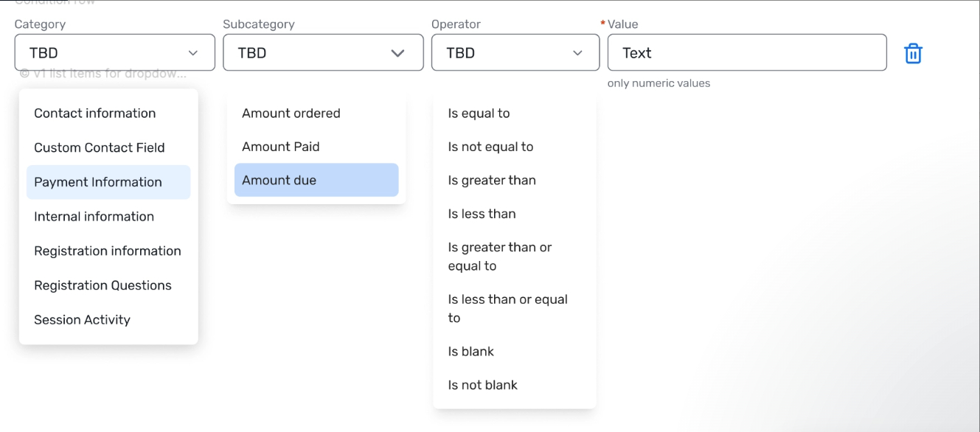Choose Is greater than operator
This screenshot has width=980, height=432.
tap(492, 180)
